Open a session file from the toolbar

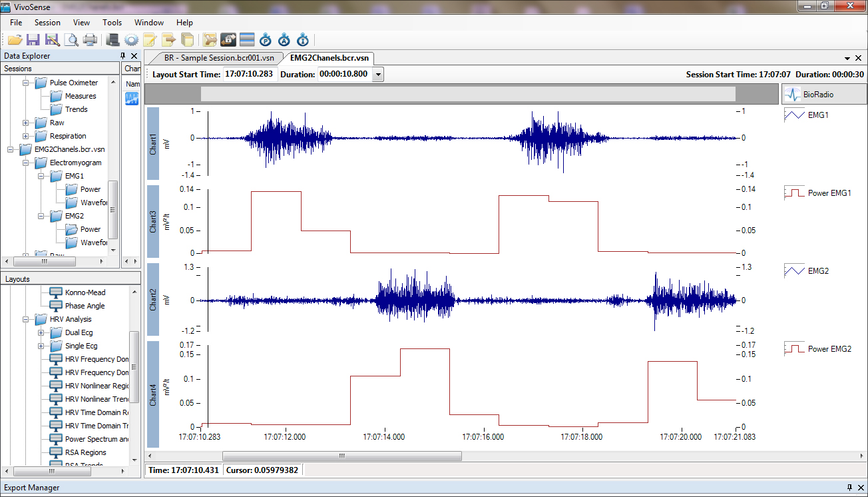15,40
